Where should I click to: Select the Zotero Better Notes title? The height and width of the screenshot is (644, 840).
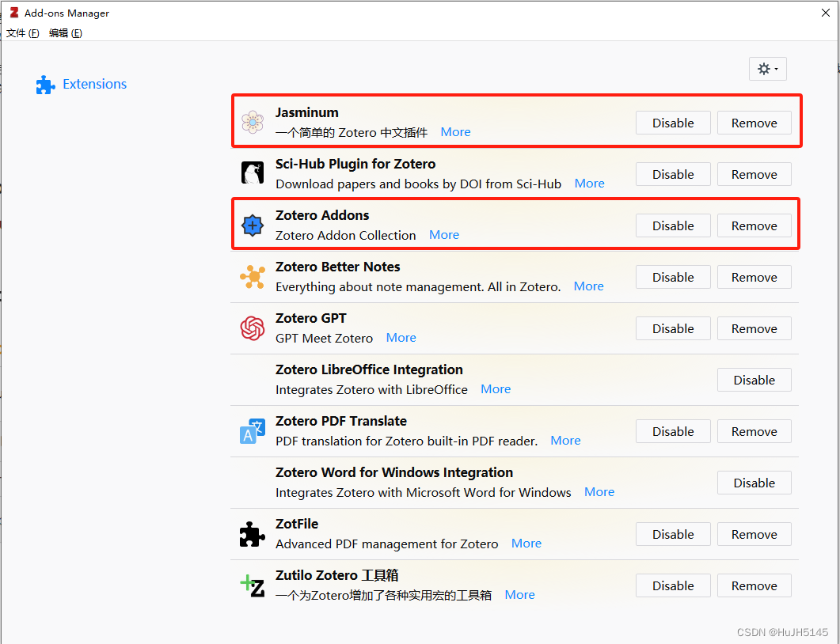[338, 267]
